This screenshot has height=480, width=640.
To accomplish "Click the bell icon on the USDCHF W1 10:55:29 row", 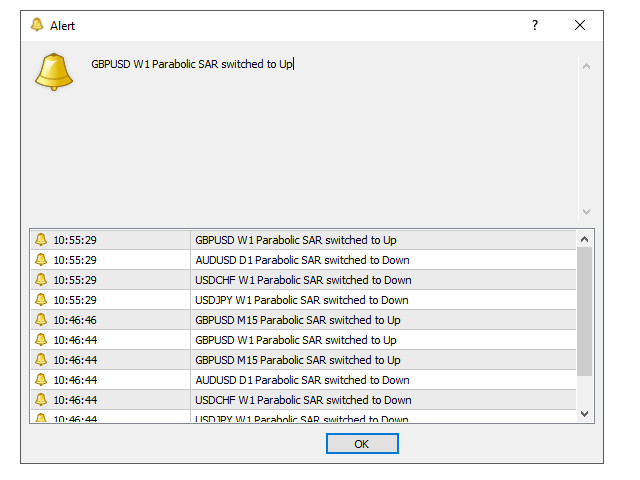I will coord(41,280).
